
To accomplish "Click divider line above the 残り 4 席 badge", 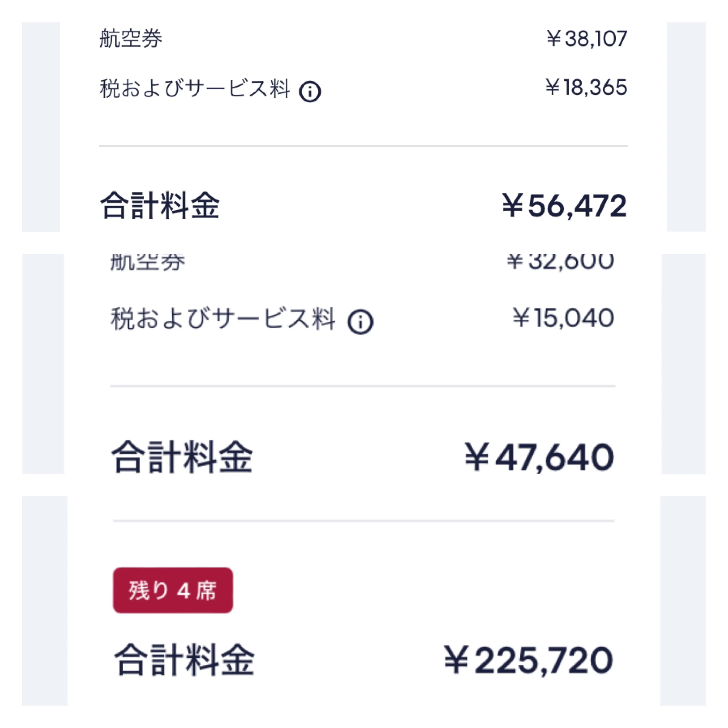I will coord(363,521).
